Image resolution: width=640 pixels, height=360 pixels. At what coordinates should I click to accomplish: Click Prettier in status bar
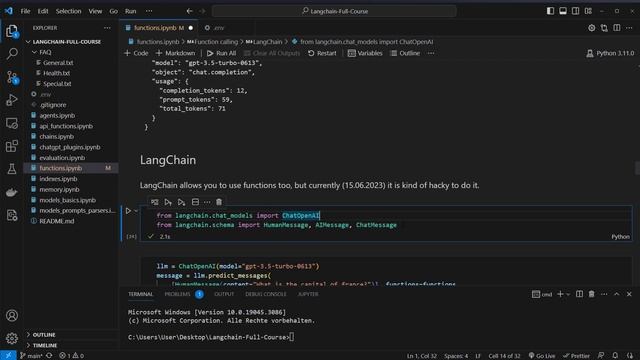coord(576,356)
